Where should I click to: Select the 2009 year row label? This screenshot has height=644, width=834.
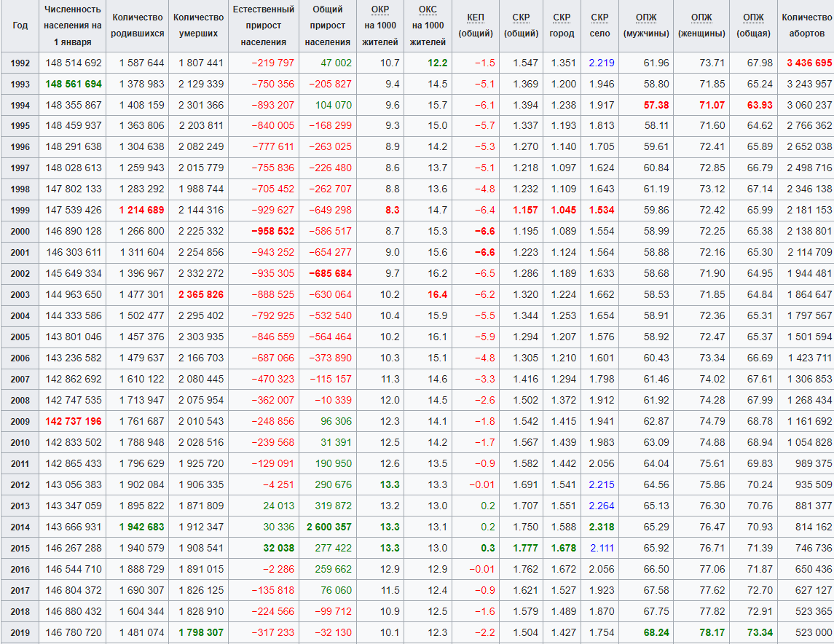tap(20, 422)
